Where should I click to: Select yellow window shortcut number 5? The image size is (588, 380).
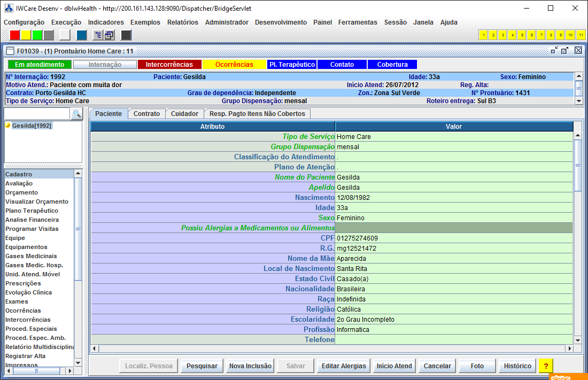522,35
